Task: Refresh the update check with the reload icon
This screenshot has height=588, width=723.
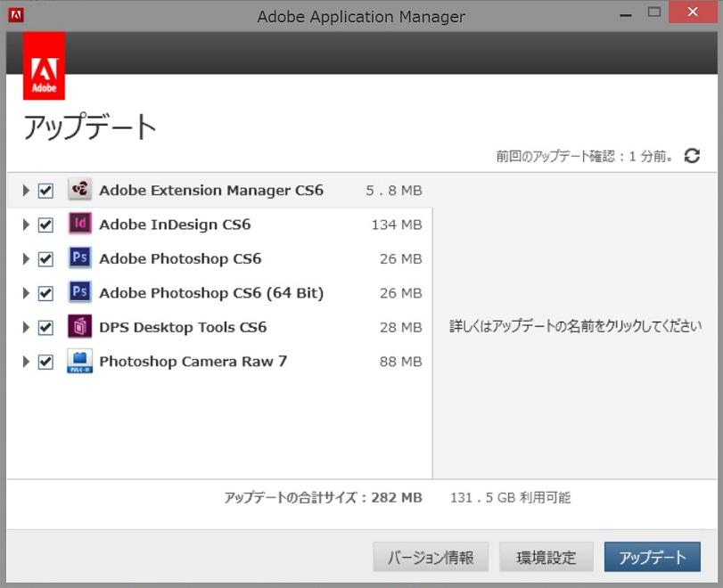Action: click(x=692, y=156)
